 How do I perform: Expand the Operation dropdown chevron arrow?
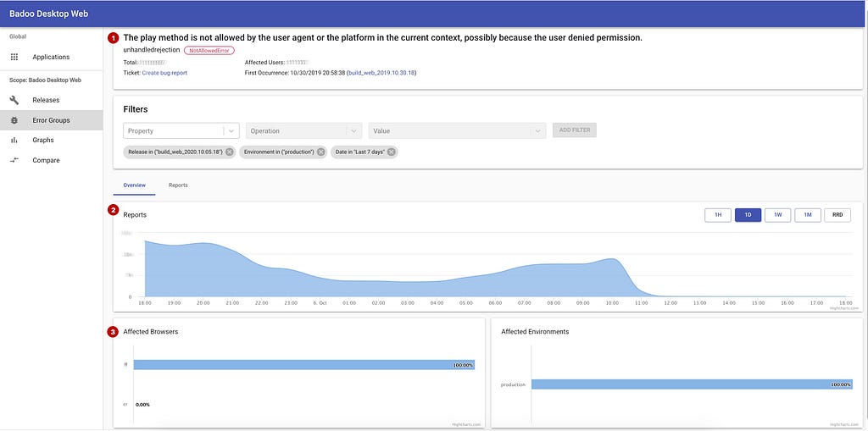pos(353,131)
